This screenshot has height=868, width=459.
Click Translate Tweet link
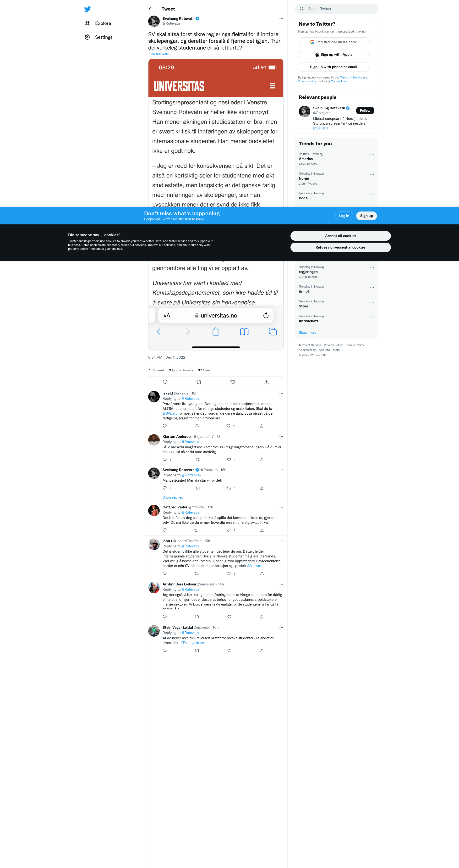tap(159, 54)
